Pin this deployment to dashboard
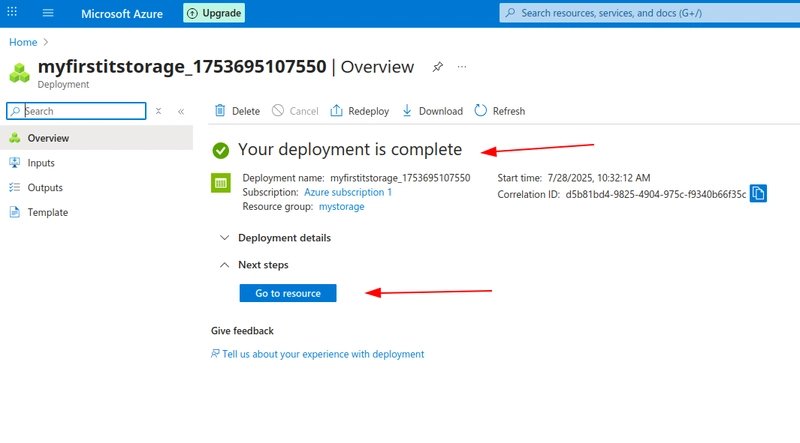800x443 pixels. (x=437, y=67)
